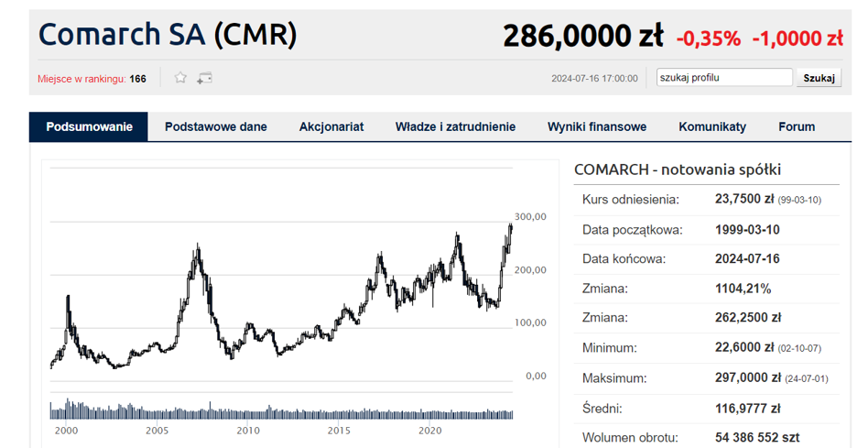Switch to Podstawowe dane tab

pos(216,126)
